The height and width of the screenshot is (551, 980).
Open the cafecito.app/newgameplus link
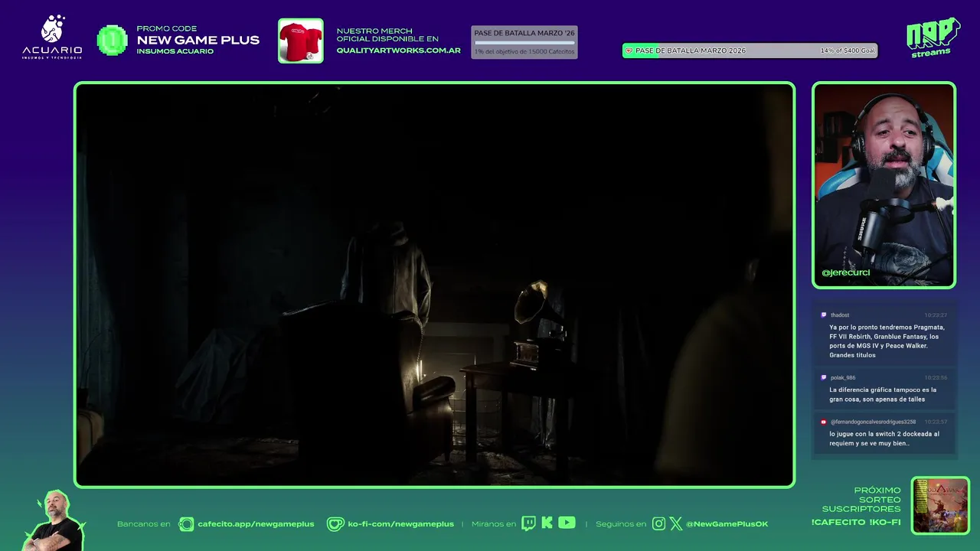pyautogui.click(x=256, y=524)
